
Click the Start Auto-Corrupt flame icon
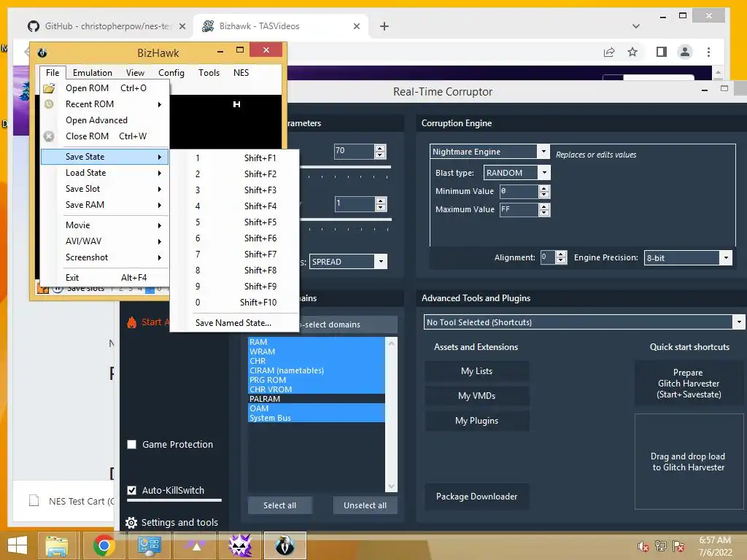click(x=132, y=322)
